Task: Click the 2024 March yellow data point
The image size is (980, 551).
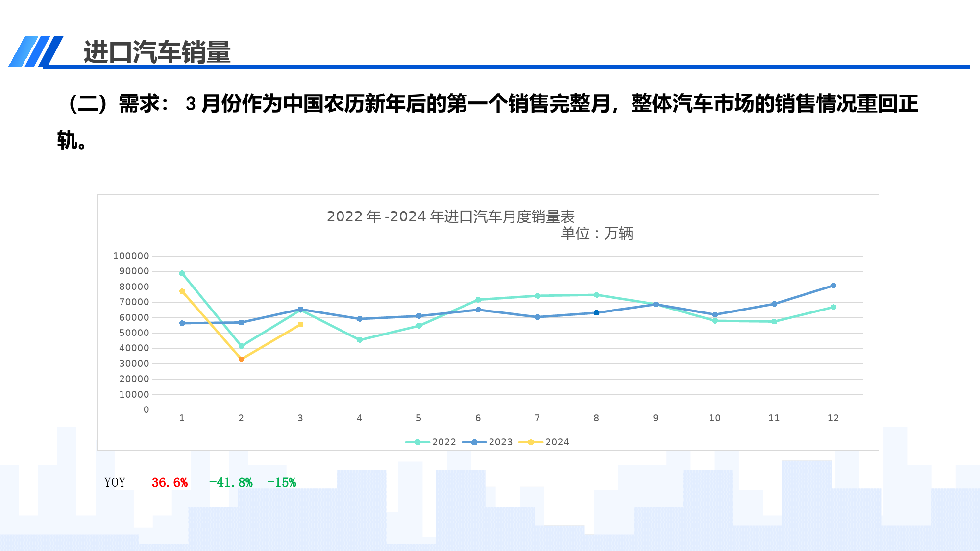Action: 300,324
